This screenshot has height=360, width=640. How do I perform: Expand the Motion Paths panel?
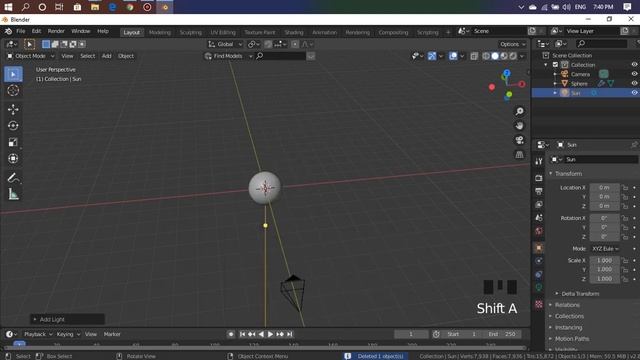coord(571,339)
